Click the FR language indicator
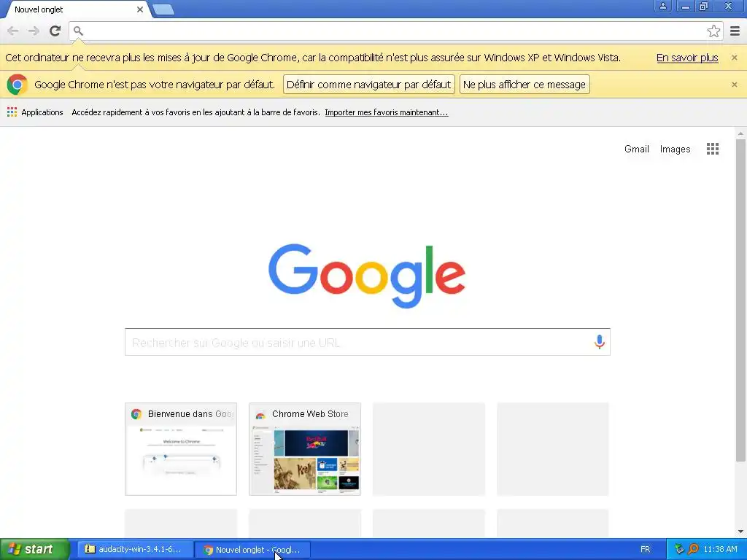The height and width of the screenshot is (560, 747). pos(645,549)
